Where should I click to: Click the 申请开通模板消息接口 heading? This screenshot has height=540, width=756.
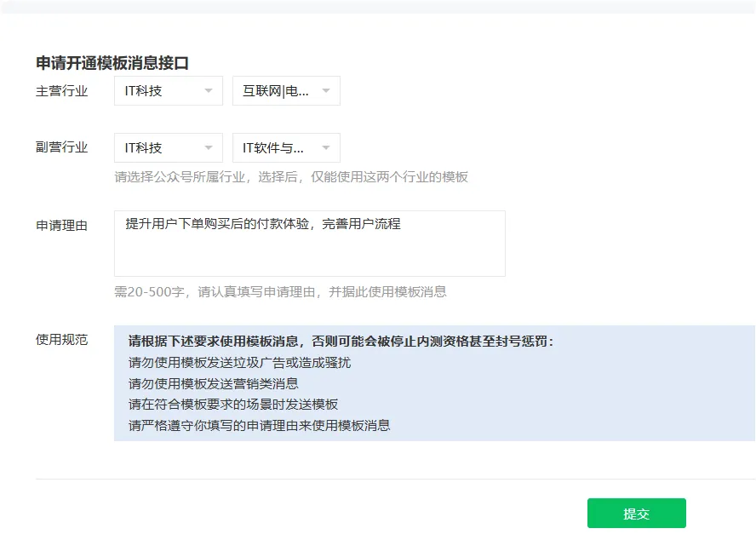click(x=112, y=63)
